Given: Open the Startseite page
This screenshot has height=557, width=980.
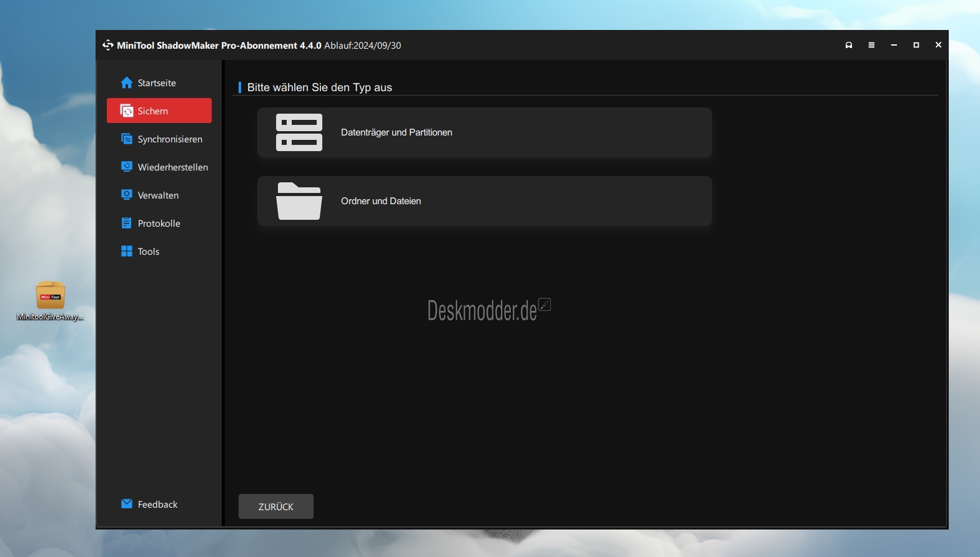Looking at the screenshot, I should [157, 83].
